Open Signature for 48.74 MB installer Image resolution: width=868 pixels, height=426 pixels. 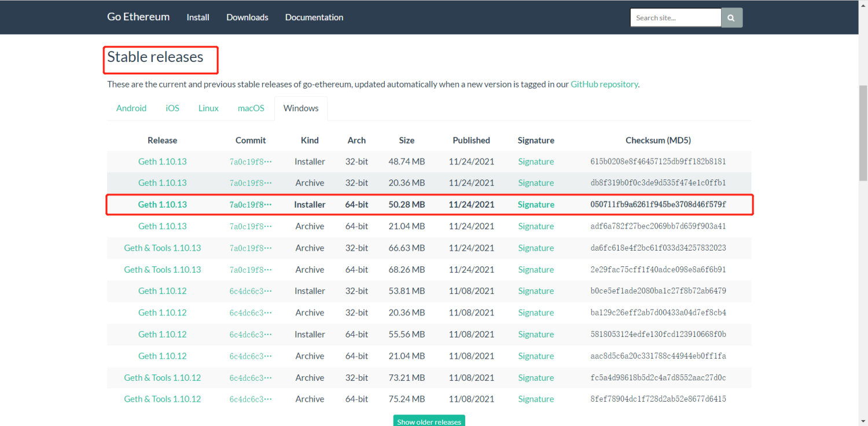pos(536,161)
